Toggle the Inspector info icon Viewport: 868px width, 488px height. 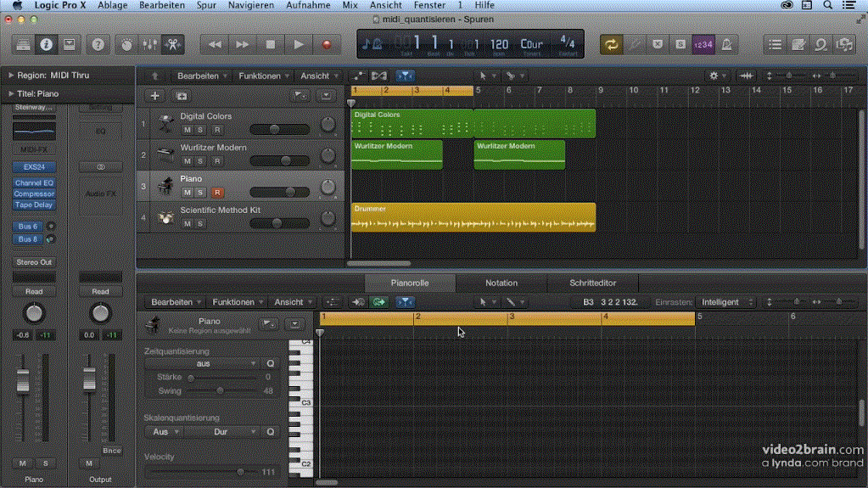(46, 44)
